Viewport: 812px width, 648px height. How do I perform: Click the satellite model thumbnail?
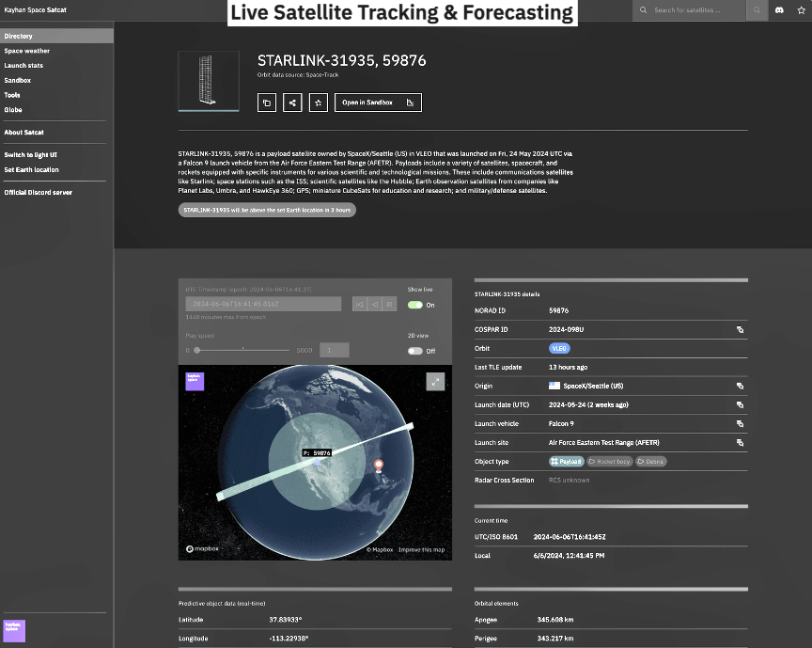point(209,81)
